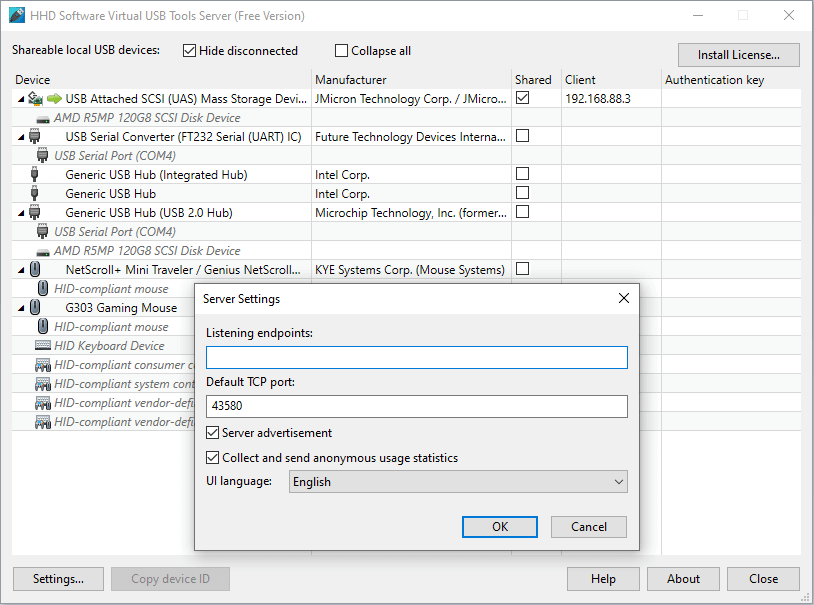Share Generic USB Hub (Integrated Hub) checkbox
Viewport: 814px width, 605px height.
pyautogui.click(x=523, y=173)
